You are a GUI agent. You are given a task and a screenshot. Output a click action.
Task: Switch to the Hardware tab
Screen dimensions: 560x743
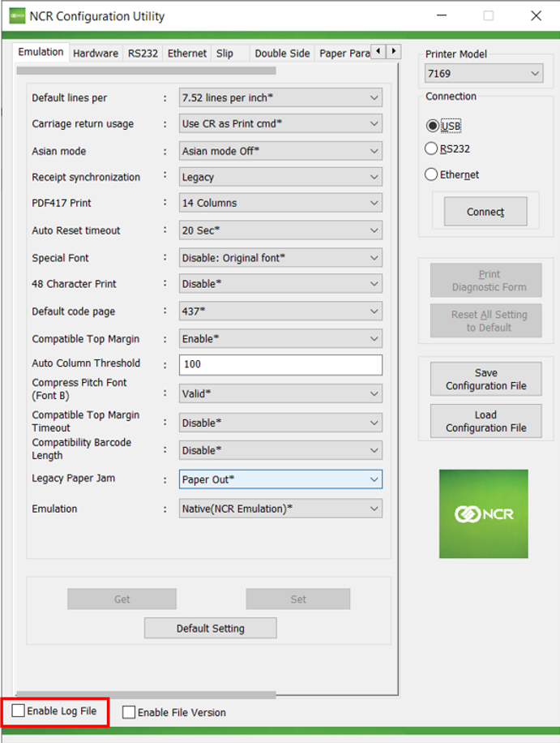pos(96,53)
